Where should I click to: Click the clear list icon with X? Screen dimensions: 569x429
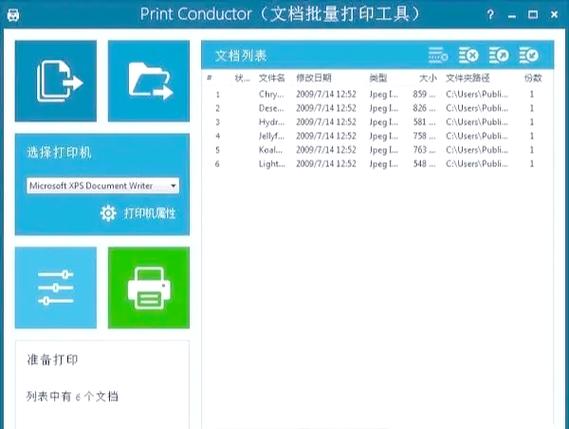468,56
